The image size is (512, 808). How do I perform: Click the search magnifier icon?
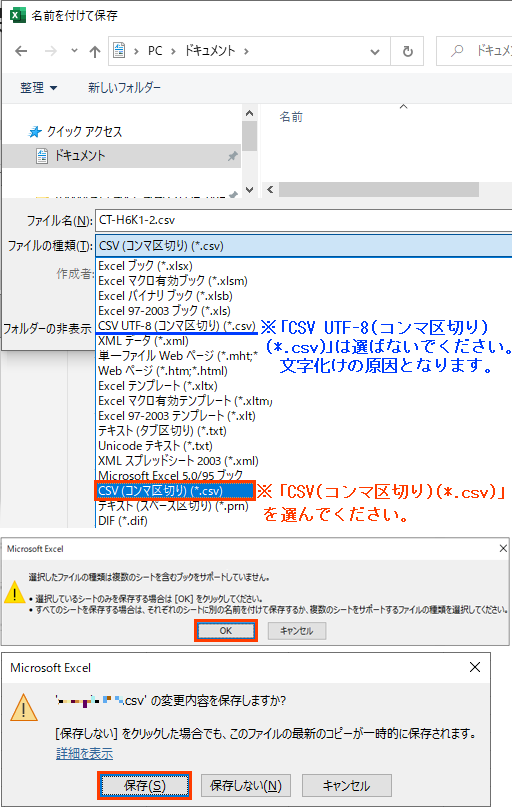[x=457, y=50]
